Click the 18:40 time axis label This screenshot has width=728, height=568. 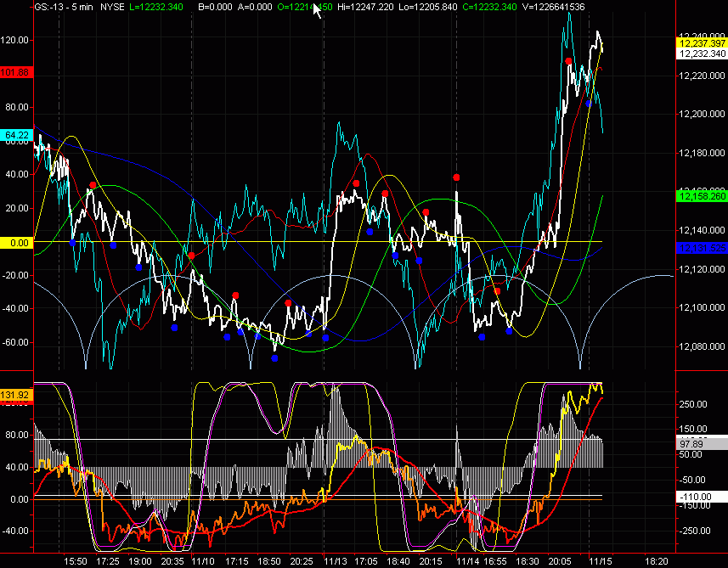(x=398, y=561)
